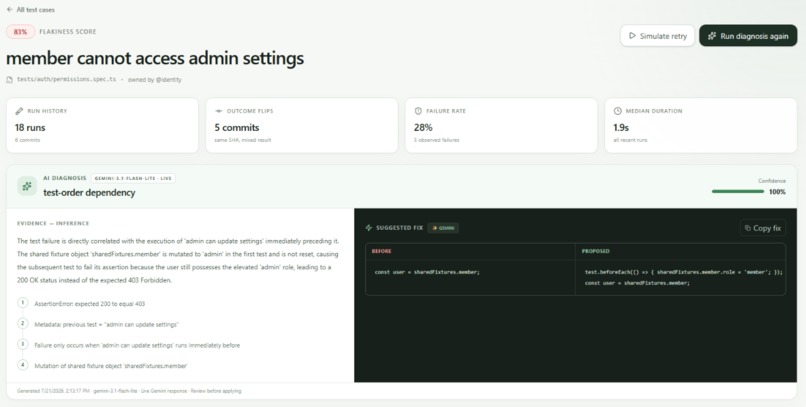
Task: Click the Before column header
Action: 381,251
